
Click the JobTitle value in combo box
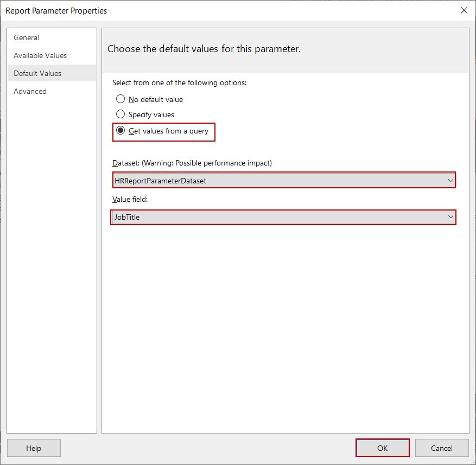pos(128,218)
